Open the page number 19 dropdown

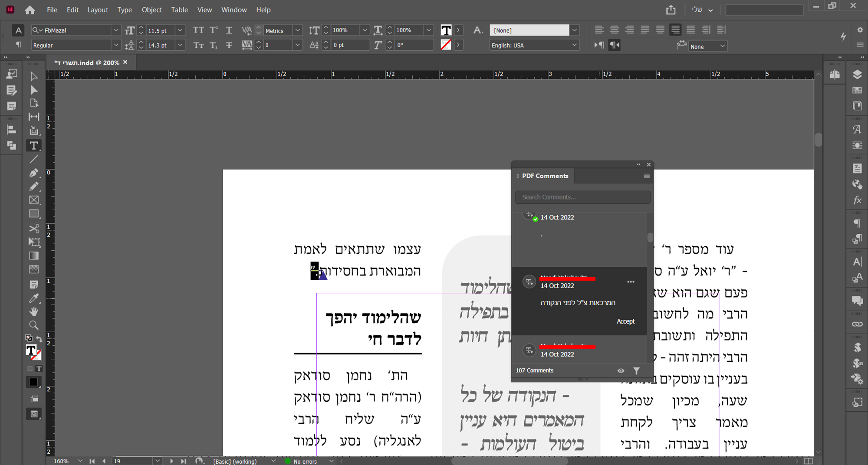[158, 461]
